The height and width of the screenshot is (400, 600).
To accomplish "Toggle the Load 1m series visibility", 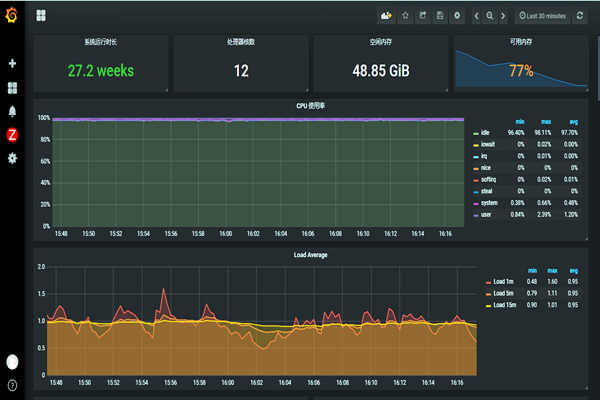I will coord(501,283).
